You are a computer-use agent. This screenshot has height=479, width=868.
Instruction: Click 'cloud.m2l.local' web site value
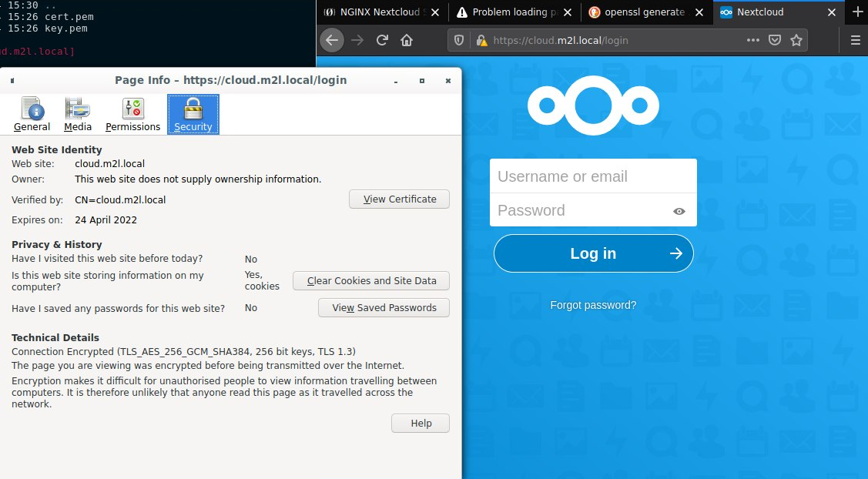click(109, 164)
